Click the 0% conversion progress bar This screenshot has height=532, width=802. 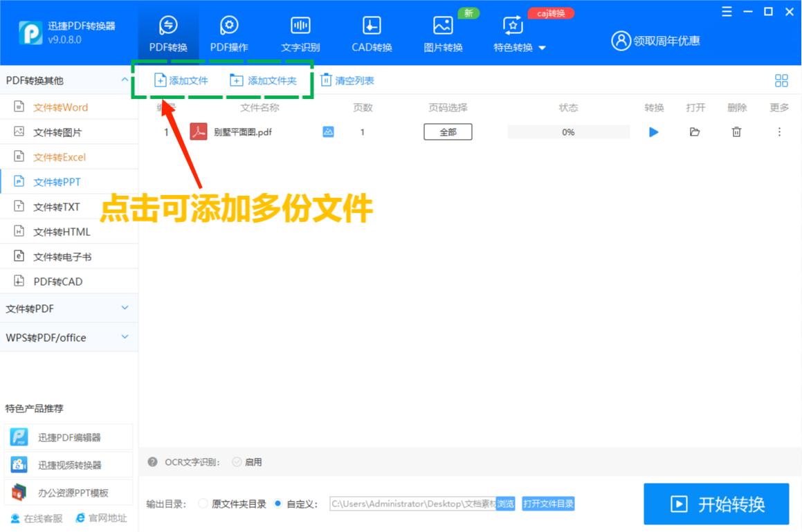point(568,131)
